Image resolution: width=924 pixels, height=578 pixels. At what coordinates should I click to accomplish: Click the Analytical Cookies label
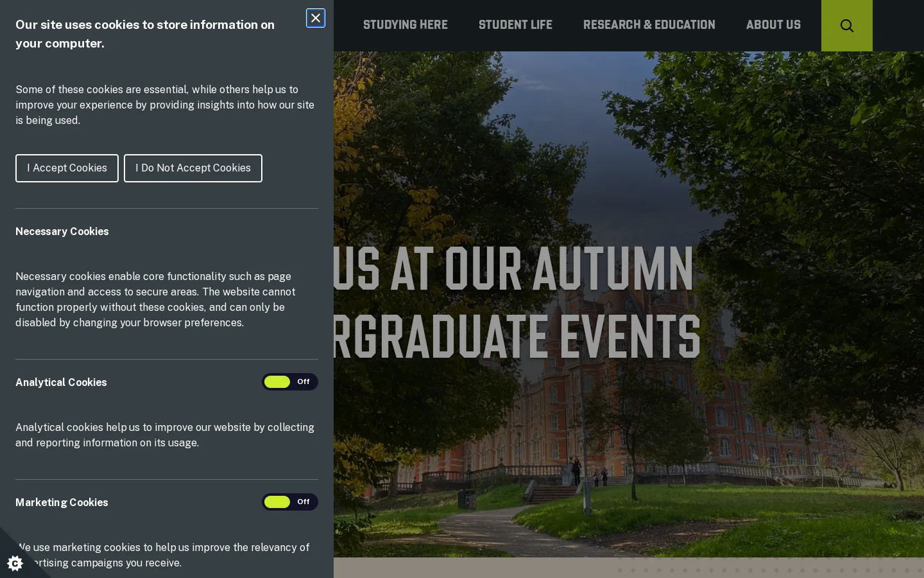(x=61, y=382)
